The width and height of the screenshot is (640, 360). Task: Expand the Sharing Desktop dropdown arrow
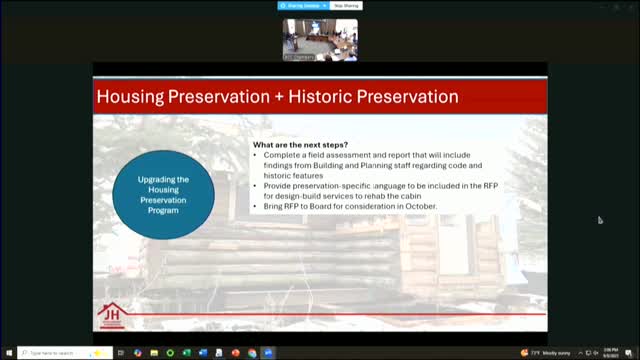tap(324, 6)
